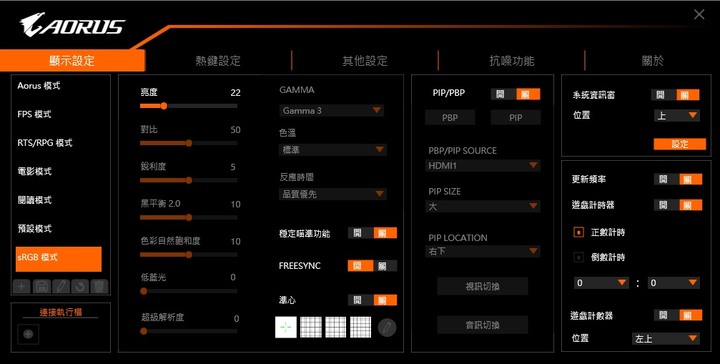
Task: Toggle the PIP/PBP switch
Action: click(x=515, y=94)
